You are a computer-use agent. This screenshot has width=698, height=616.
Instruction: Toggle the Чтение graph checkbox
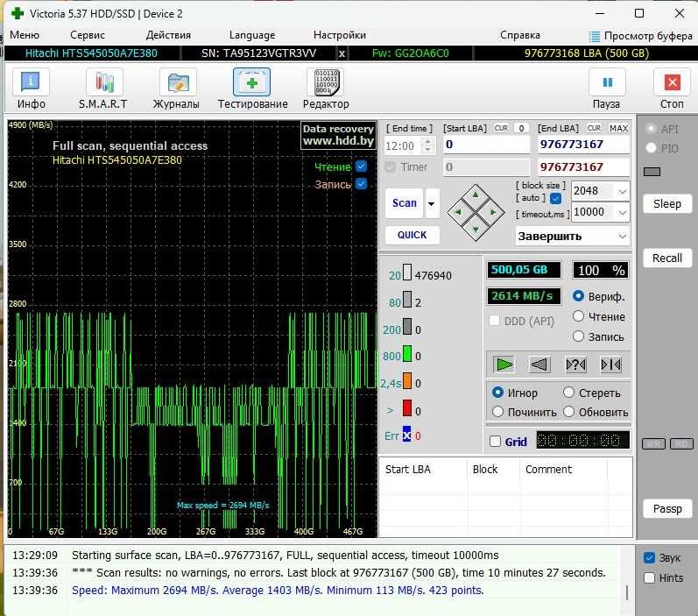tap(362, 166)
